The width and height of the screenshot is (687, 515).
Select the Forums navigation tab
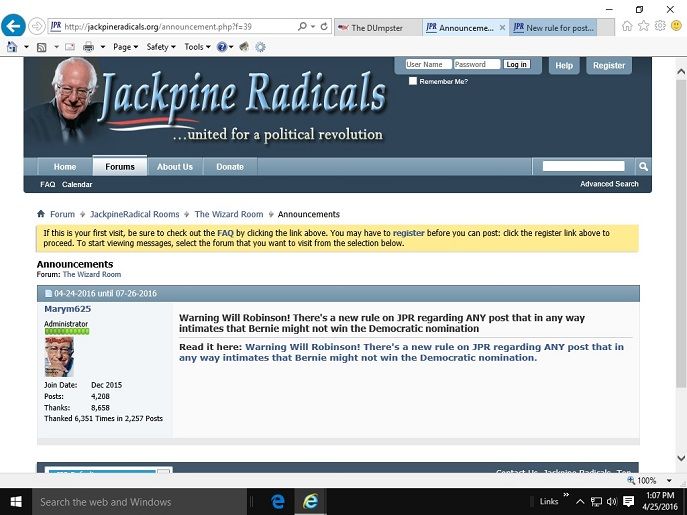[120, 166]
